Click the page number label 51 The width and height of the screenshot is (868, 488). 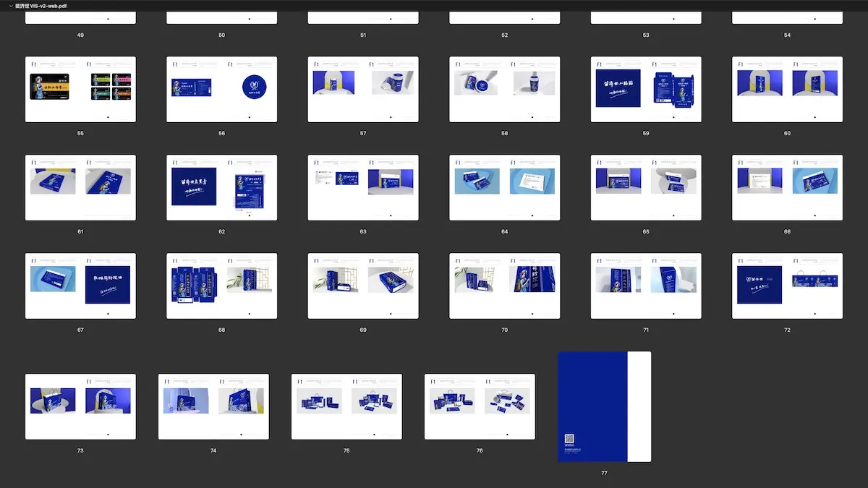[x=363, y=35]
